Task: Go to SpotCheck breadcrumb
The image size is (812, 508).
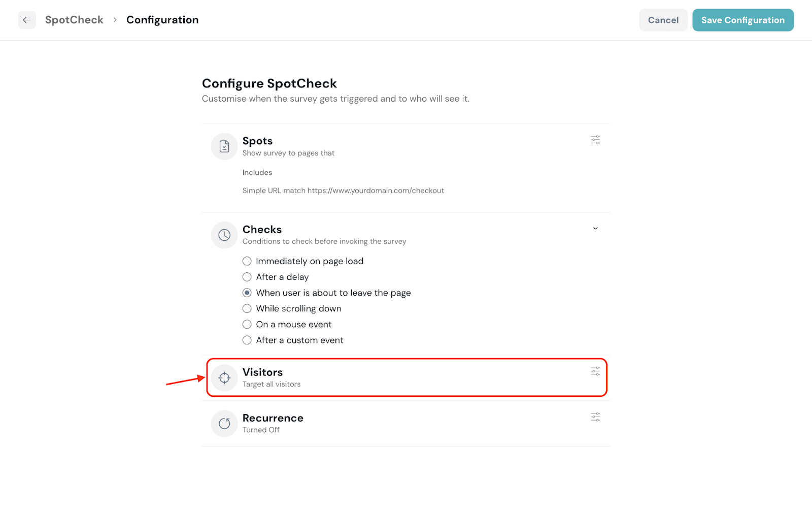Action: pos(74,20)
